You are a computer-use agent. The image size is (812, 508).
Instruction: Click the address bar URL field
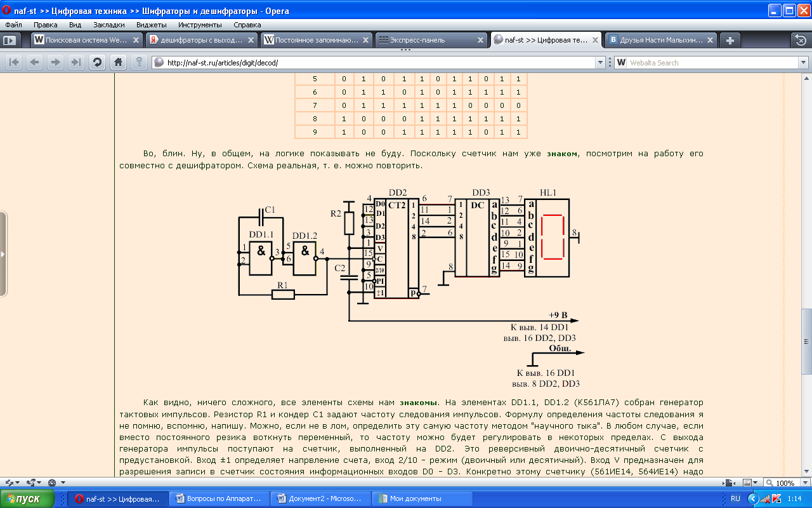(379, 62)
